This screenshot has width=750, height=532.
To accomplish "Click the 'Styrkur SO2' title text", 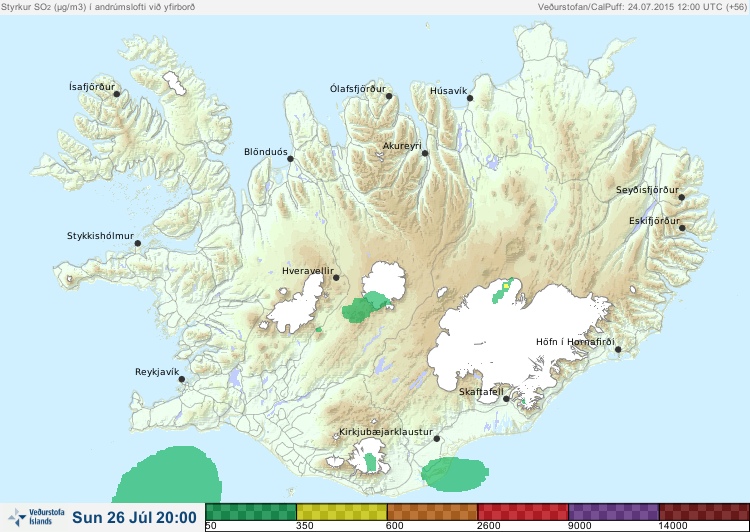I will [98, 7].
